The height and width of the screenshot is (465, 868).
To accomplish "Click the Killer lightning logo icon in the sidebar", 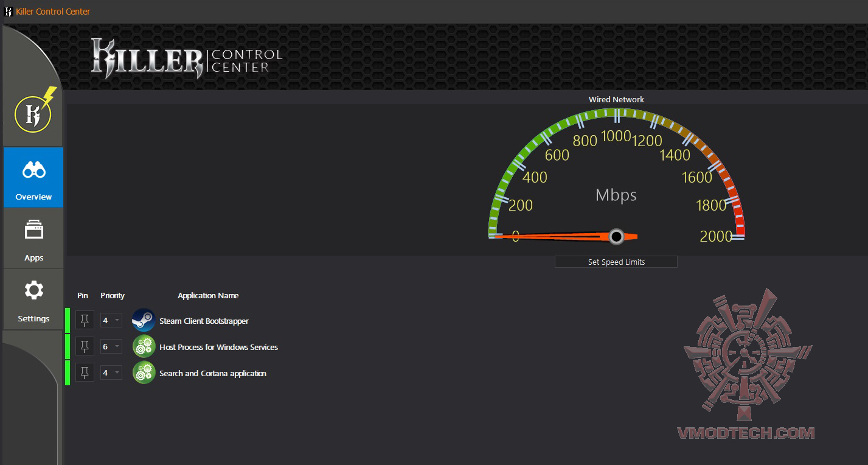I will tap(35, 111).
